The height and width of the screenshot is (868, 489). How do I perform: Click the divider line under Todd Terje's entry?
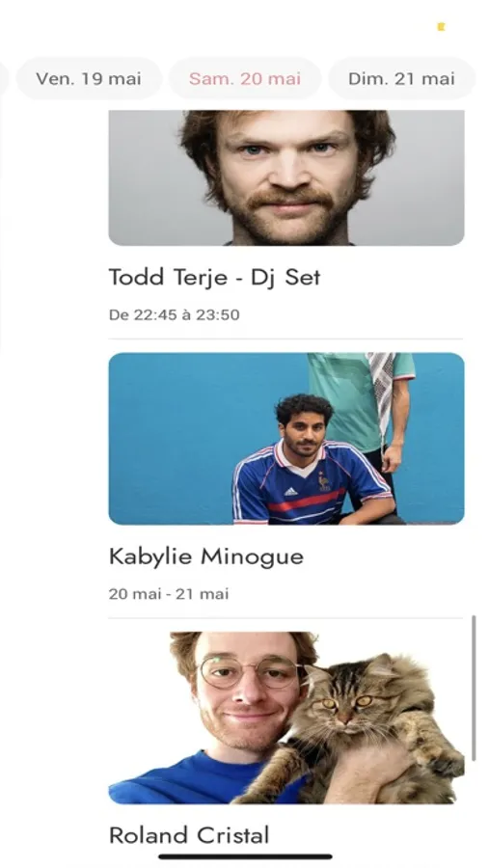285,339
